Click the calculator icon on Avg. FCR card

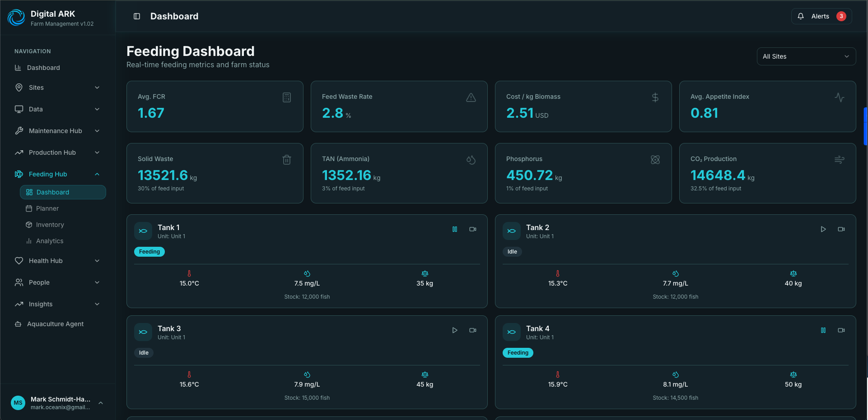pos(287,97)
